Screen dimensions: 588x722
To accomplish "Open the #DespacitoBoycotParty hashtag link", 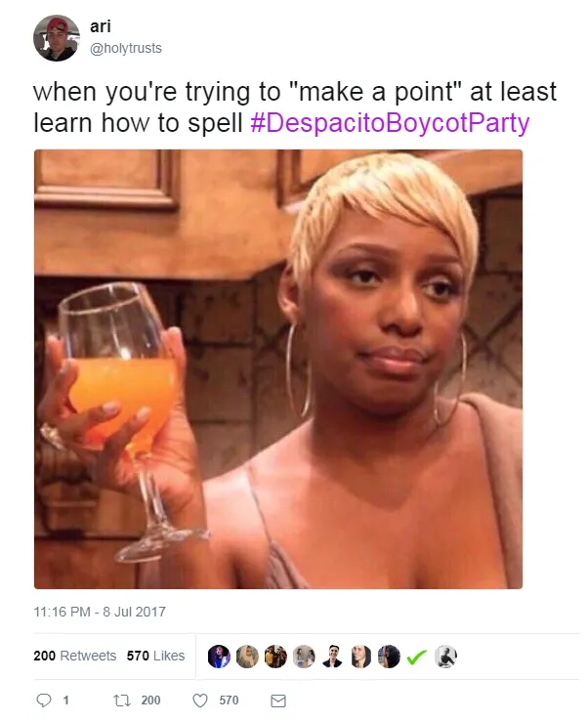I will pos(390,123).
